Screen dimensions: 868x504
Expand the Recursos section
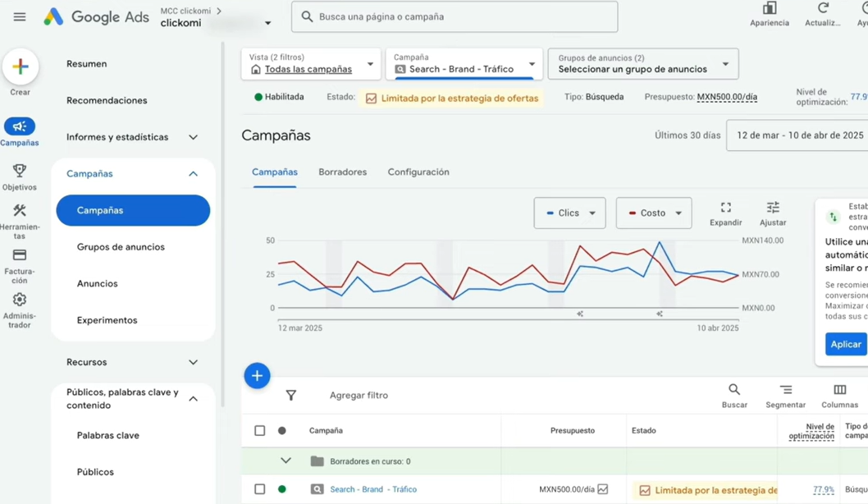click(x=193, y=362)
